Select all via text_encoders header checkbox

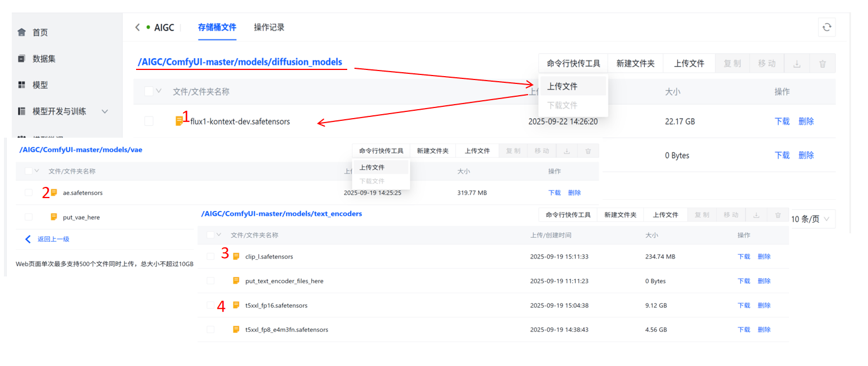click(210, 235)
